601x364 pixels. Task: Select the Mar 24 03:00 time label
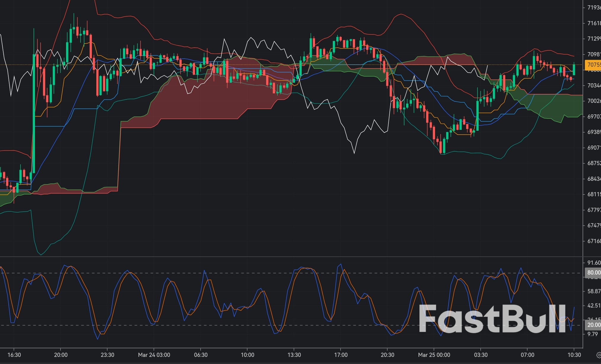click(x=154, y=355)
